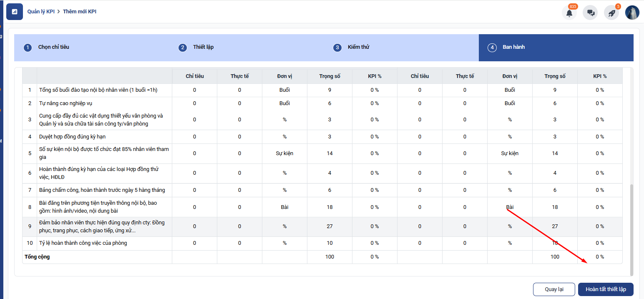Viewport: 644px width, 299px height.
Task: Go to the "Chọn chỉ tiêu" step
Action: (x=53, y=47)
